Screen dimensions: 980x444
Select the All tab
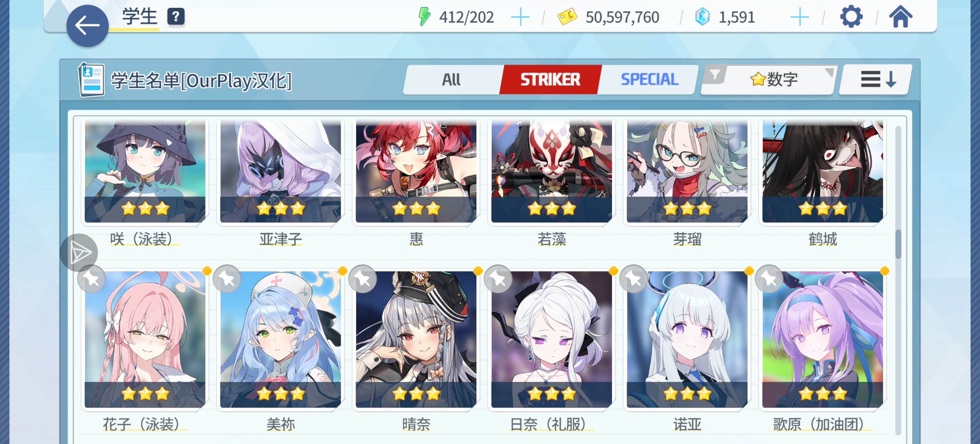click(x=452, y=79)
